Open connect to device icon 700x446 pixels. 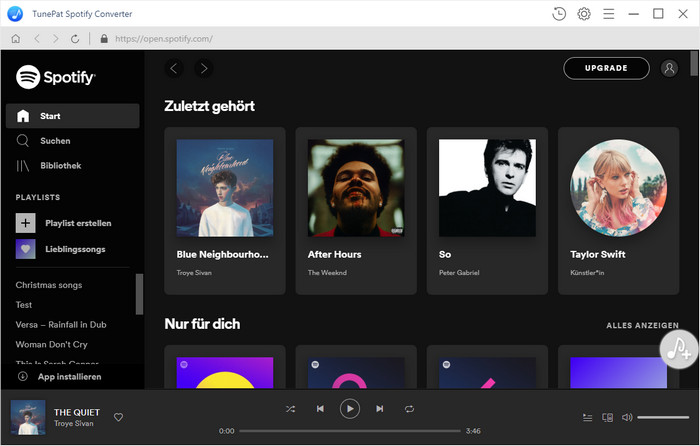pos(607,417)
